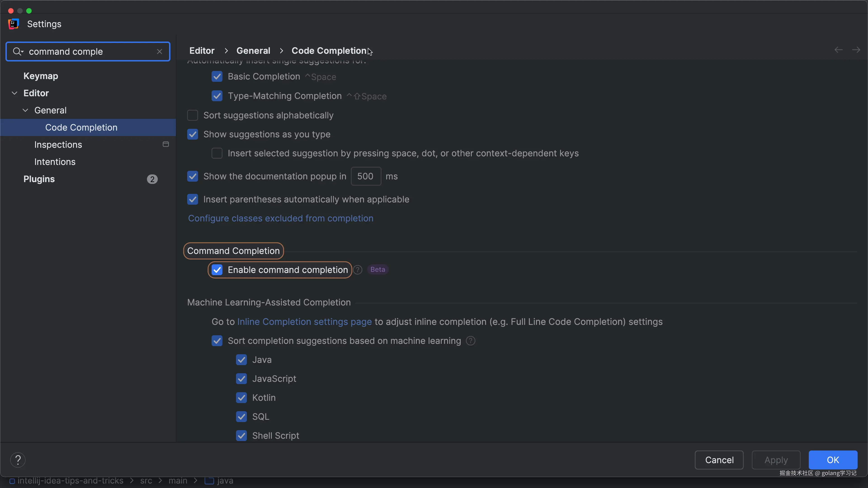Uncheck Kotlin machine learning sorting

(x=241, y=398)
